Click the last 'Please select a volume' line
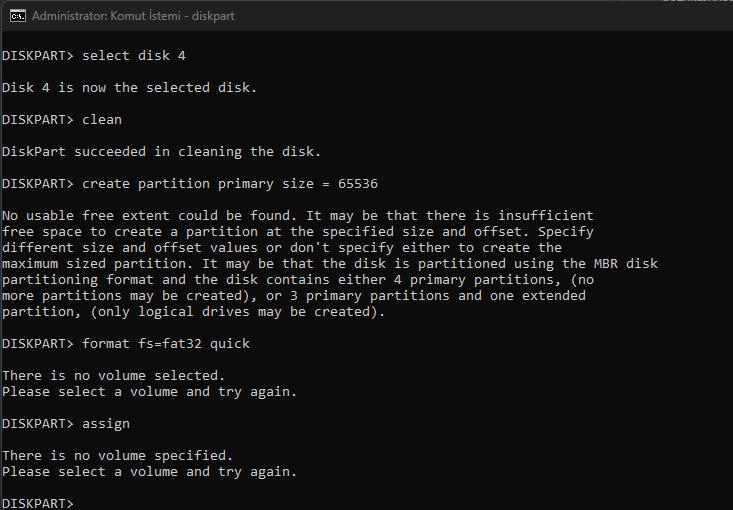The width and height of the screenshot is (733, 510). click(x=149, y=471)
